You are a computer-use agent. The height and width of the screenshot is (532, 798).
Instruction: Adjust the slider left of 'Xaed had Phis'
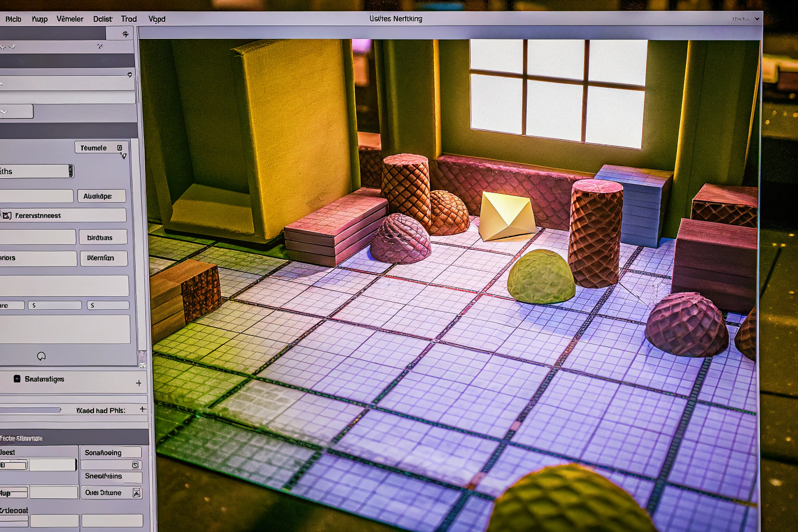pyautogui.click(x=31, y=410)
